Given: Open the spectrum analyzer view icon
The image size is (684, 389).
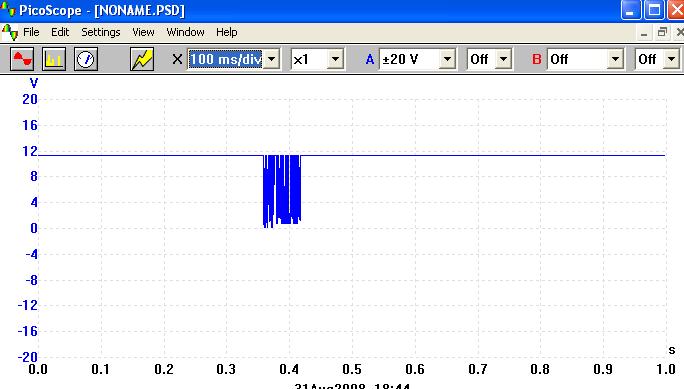Looking at the screenshot, I should pos(54,59).
